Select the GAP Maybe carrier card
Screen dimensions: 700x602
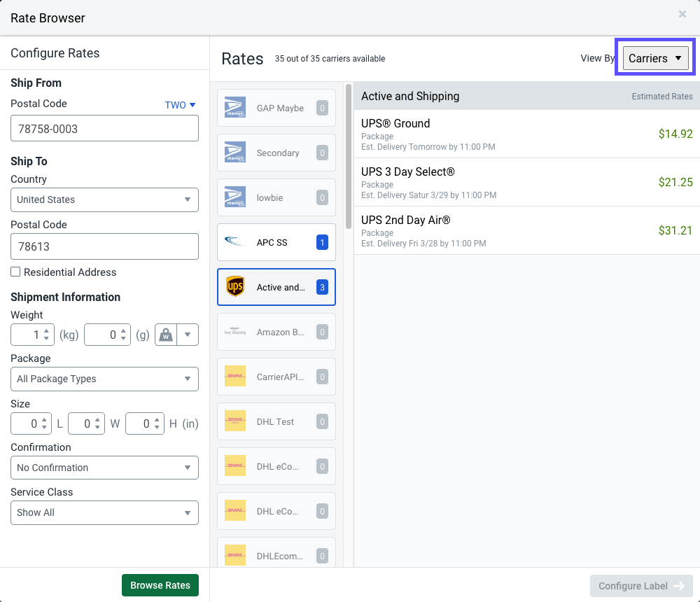click(276, 108)
